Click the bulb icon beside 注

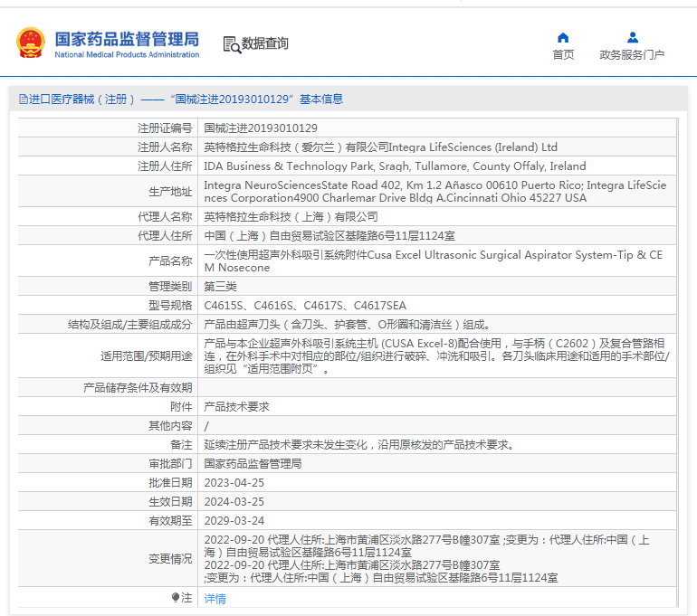coord(176,597)
